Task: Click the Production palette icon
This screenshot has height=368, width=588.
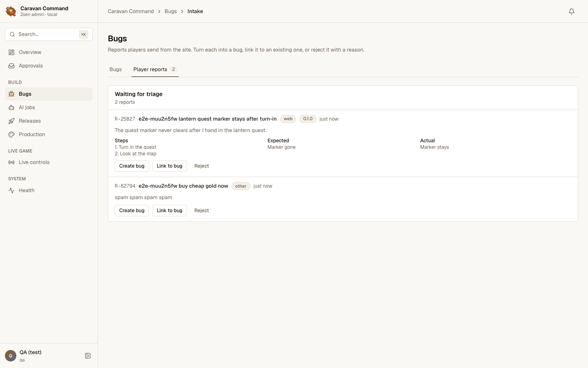Action: pos(11,135)
